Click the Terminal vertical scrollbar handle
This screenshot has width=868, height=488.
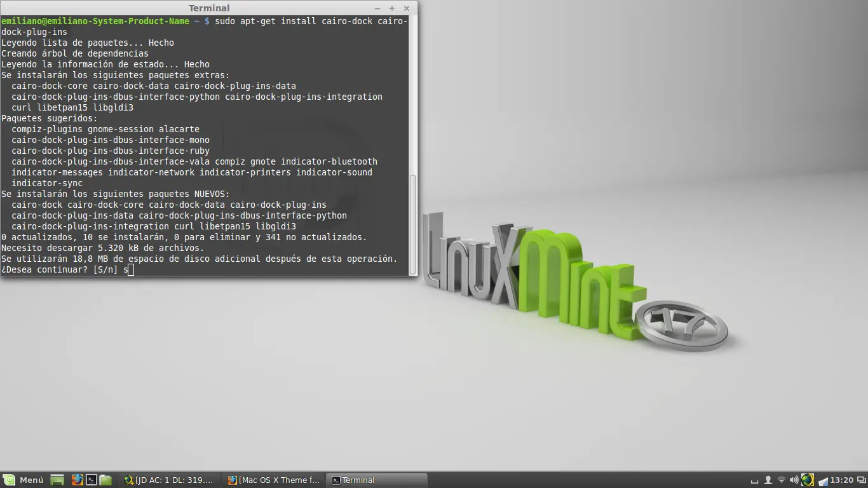point(413,224)
